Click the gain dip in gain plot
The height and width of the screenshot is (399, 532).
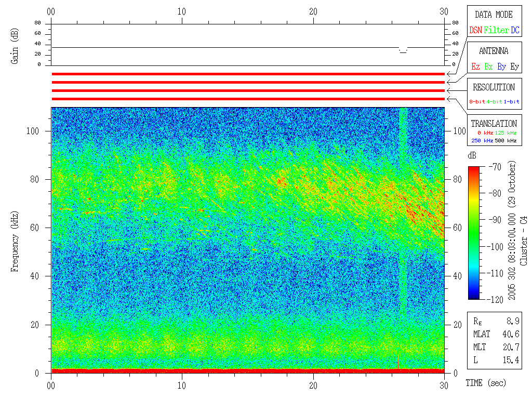(x=403, y=50)
